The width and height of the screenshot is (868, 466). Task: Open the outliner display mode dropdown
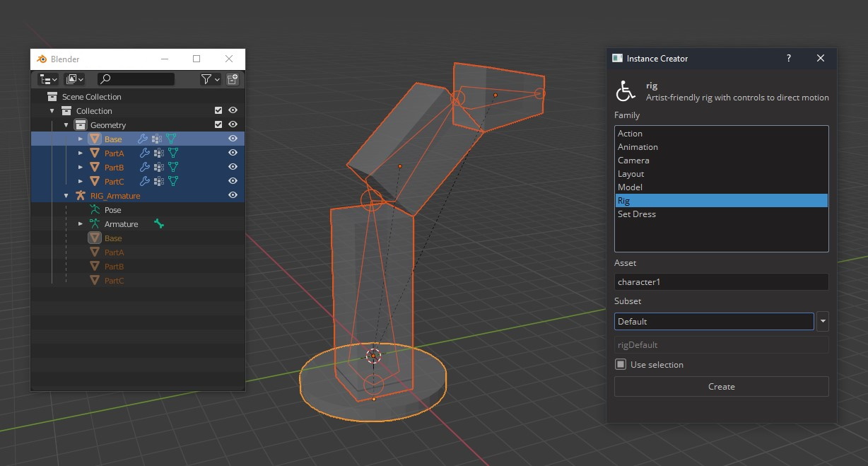click(x=74, y=79)
